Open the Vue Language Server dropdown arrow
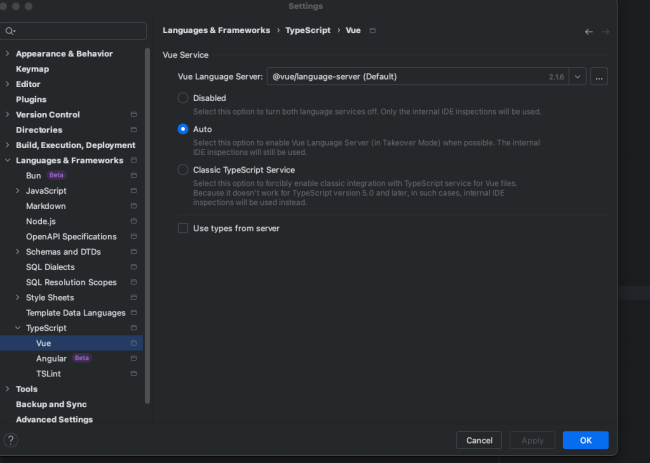650x463 pixels. point(577,77)
